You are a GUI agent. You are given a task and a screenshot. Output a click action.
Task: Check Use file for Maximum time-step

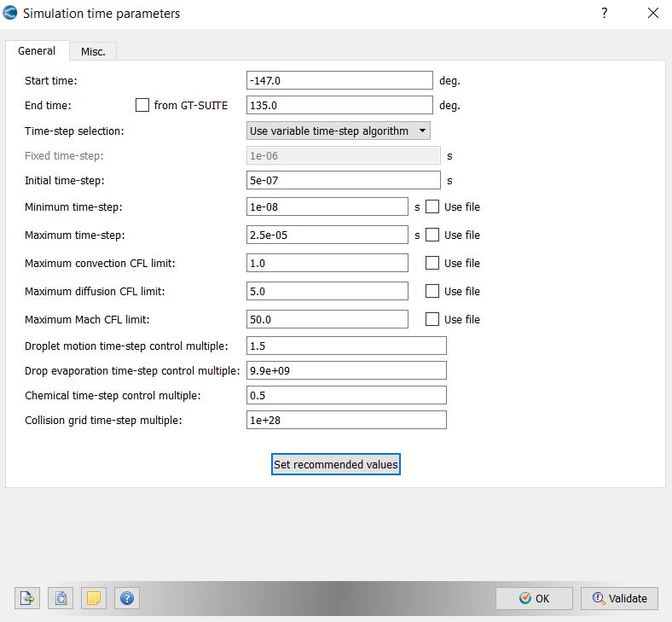(432, 235)
